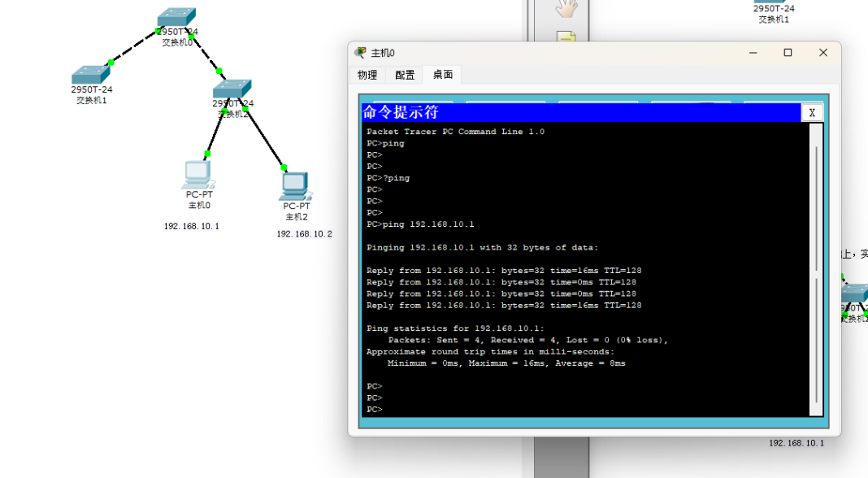This screenshot has height=478, width=868.
Task: Click the 命令提示符 title bar
Action: point(581,112)
